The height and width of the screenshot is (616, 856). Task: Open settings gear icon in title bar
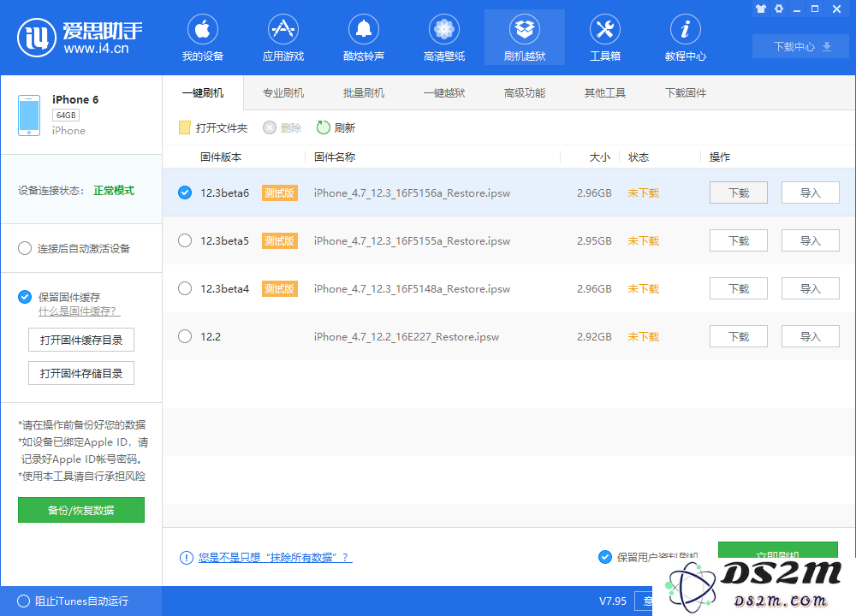[779, 9]
